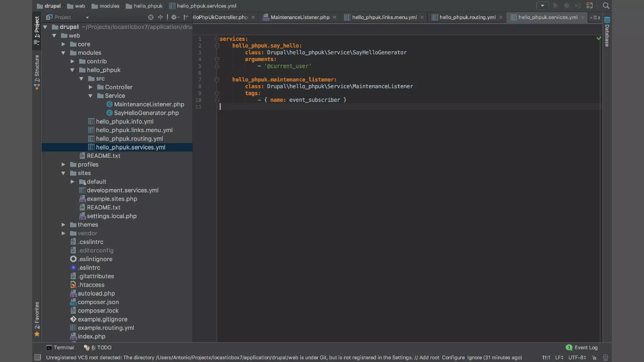Click the collapse all icon in Project panel
The height and width of the screenshot is (362, 644).
160,17
